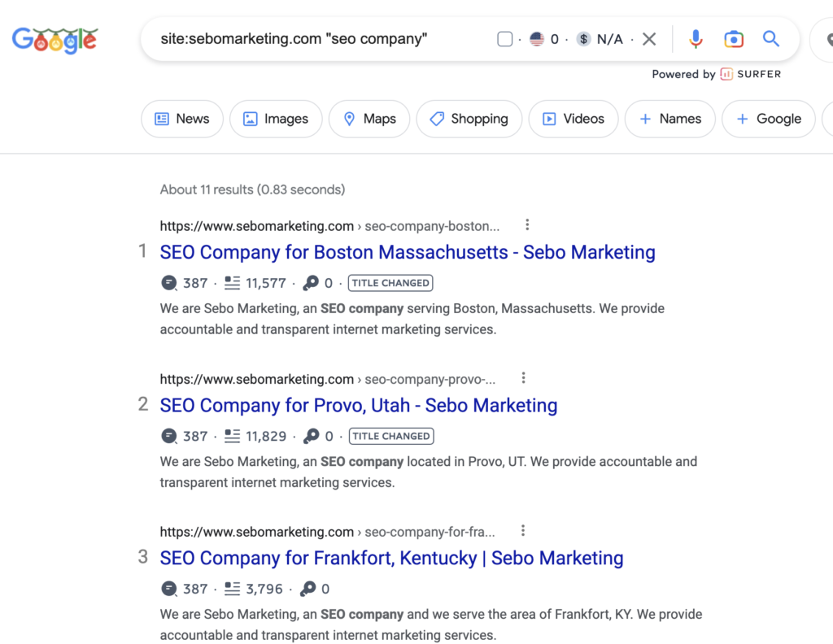The image size is (833, 644).
Task: Click the dollar CPC icon
Action: click(583, 39)
